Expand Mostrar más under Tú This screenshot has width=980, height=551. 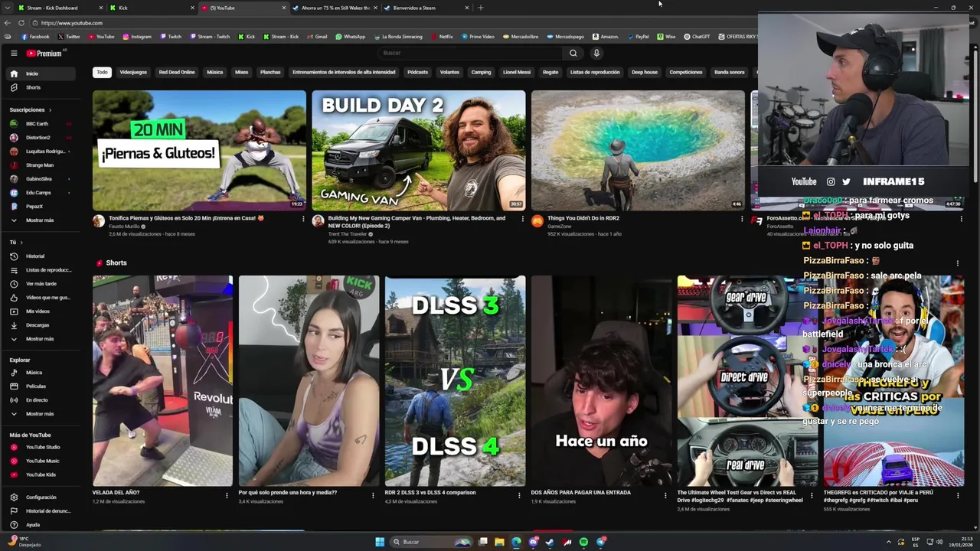42,338
